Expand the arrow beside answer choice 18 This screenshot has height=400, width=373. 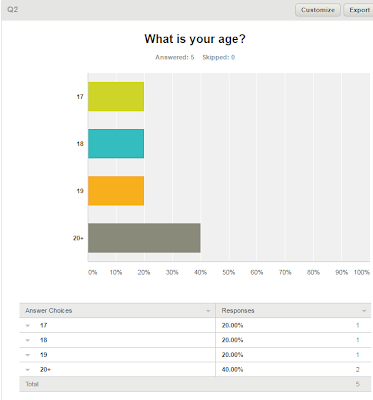(28, 340)
